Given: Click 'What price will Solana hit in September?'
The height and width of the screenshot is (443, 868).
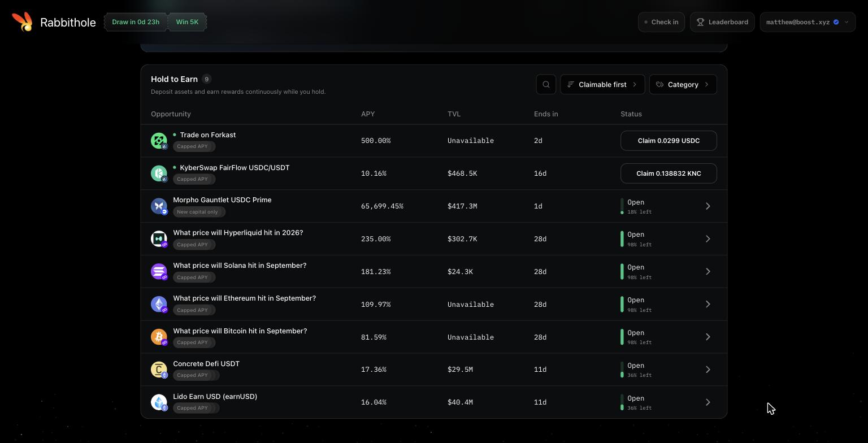Looking at the screenshot, I should point(240,266).
